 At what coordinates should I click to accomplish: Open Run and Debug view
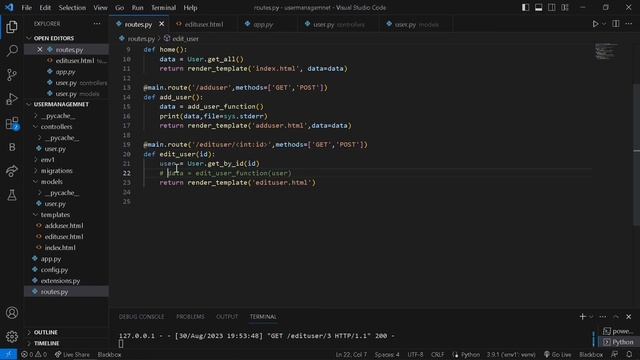(x=12, y=99)
